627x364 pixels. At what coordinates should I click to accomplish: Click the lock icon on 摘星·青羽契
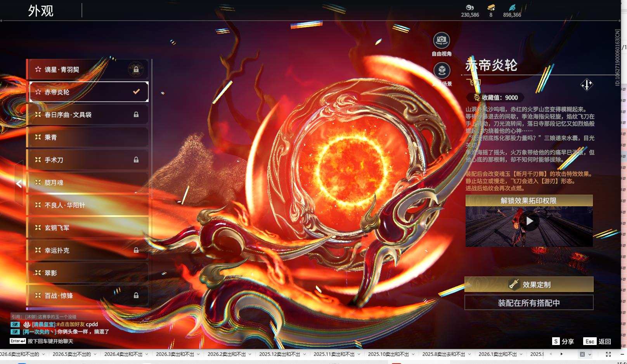(136, 69)
